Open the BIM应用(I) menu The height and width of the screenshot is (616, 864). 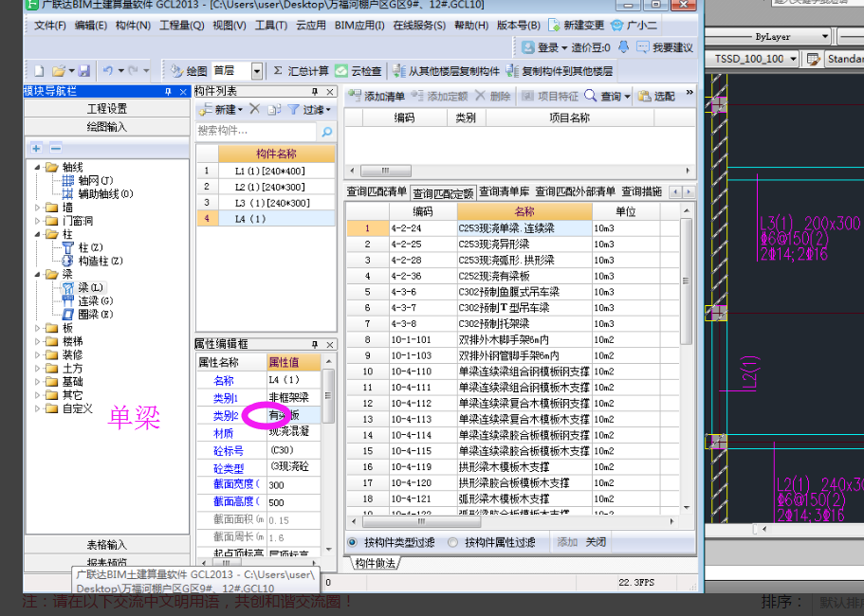tap(359, 26)
